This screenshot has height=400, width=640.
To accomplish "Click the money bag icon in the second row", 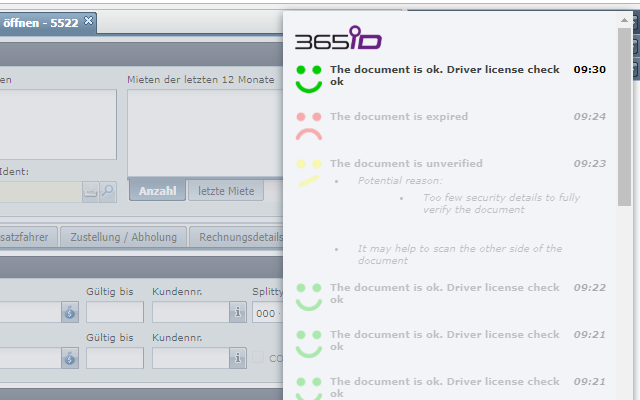I will click(x=70, y=358).
